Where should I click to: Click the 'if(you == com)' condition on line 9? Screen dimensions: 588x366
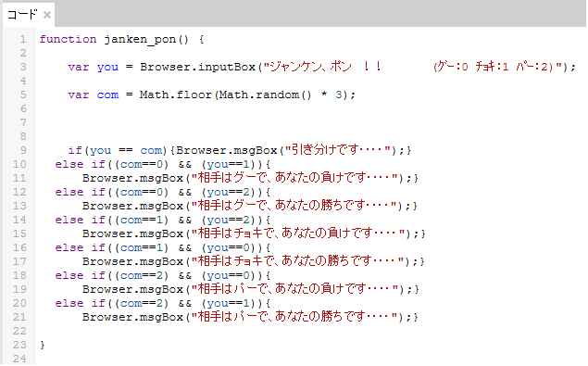118,150
